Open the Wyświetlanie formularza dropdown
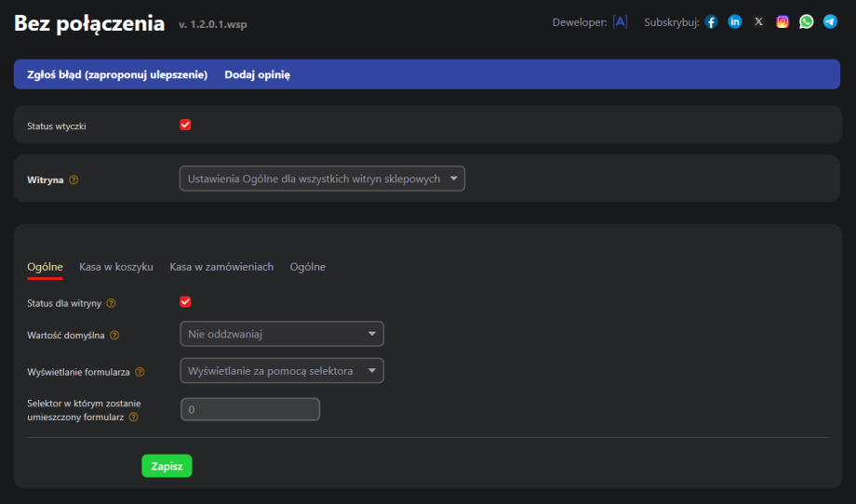The width and height of the screenshot is (856, 504). (281, 371)
